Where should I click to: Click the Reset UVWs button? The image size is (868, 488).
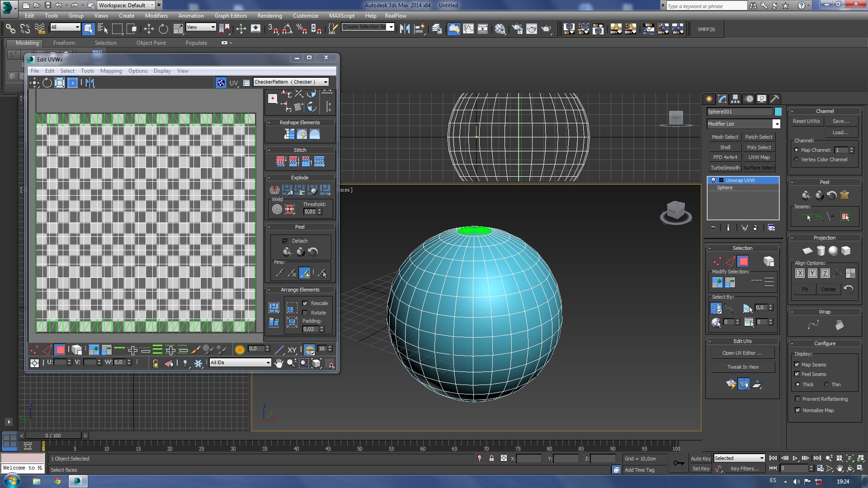tap(806, 121)
